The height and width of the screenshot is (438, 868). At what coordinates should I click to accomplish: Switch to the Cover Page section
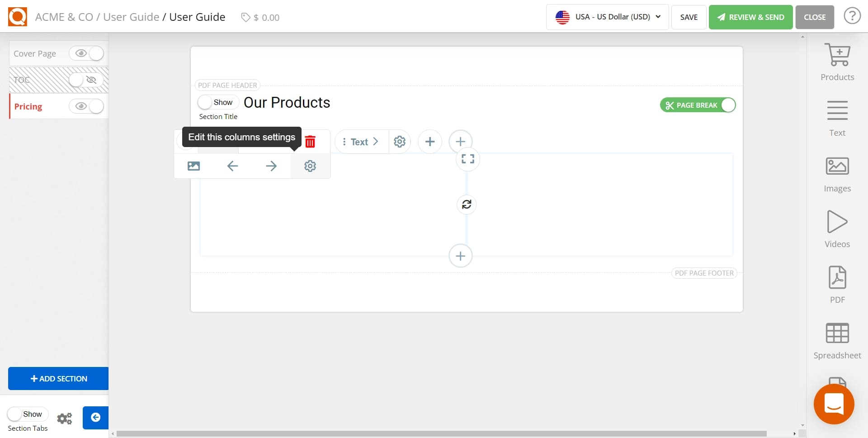tap(35, 53)
